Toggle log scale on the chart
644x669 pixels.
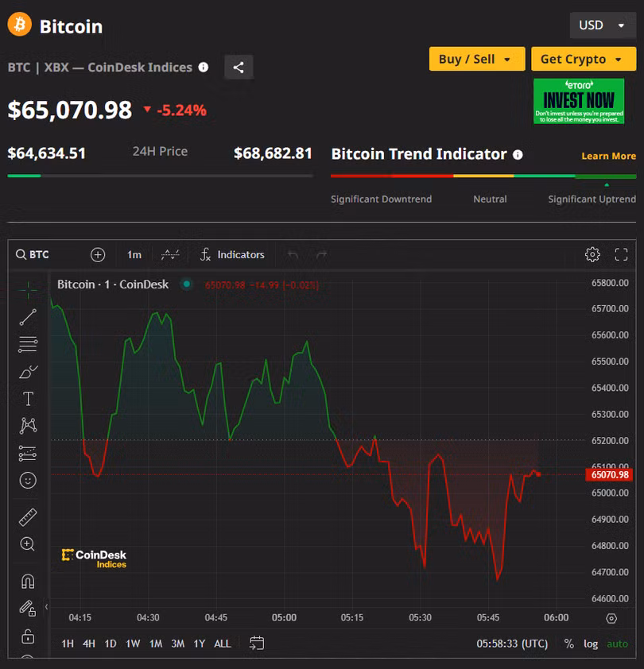[591, 644]
